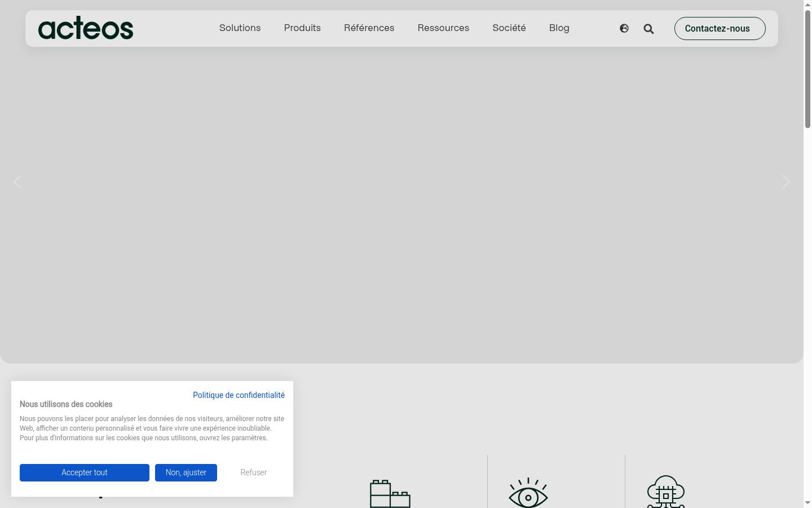Refuse cookies with Refuser
Screen dimensions: 812x508
(254, 472)
